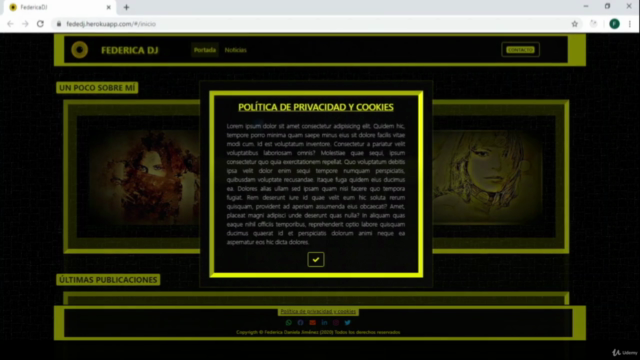This screenshot has height=360, width=640.
Task: Open the email icon in the footer
Action: coord(312,322)
